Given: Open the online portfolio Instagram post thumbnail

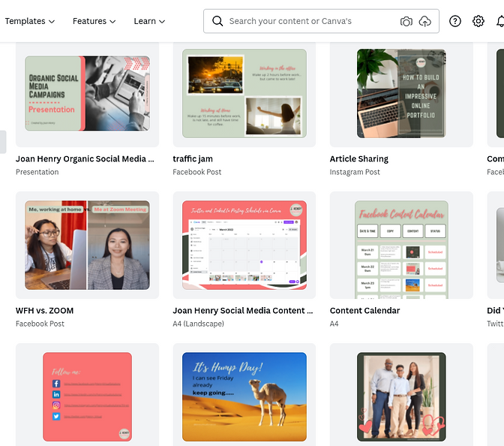Looking at the screenshot, I should click(x=401, y=93).
